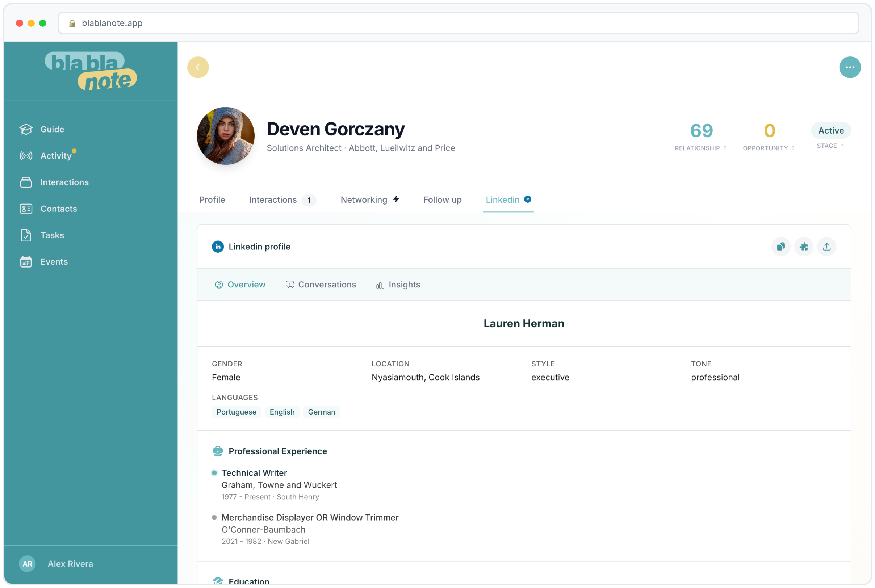Screen dimensions: 875x588
Task: Select the Activity icon in the sidebar
Action: [x=26, y=156]
